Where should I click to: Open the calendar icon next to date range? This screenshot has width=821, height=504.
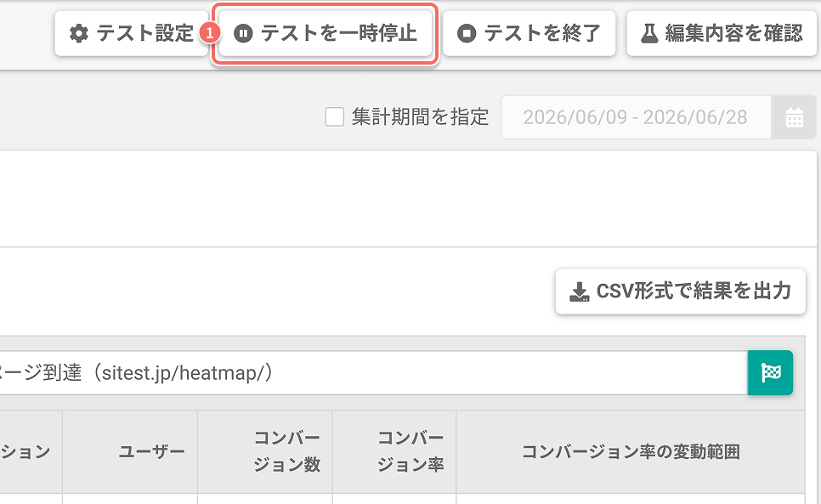tap(795, 117)
